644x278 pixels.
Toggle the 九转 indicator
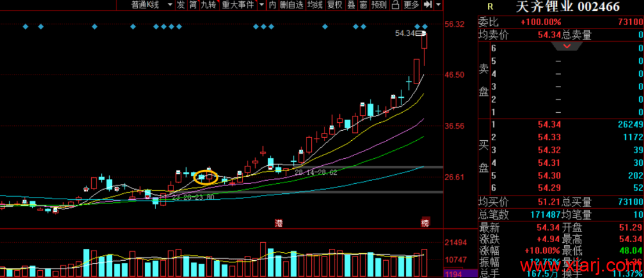click(208, 5)
